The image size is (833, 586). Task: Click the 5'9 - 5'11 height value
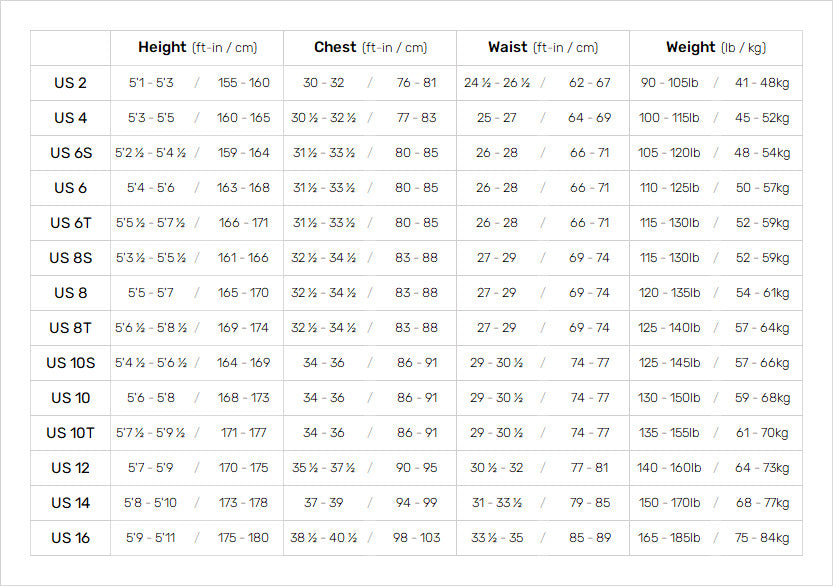click(151, 538)
